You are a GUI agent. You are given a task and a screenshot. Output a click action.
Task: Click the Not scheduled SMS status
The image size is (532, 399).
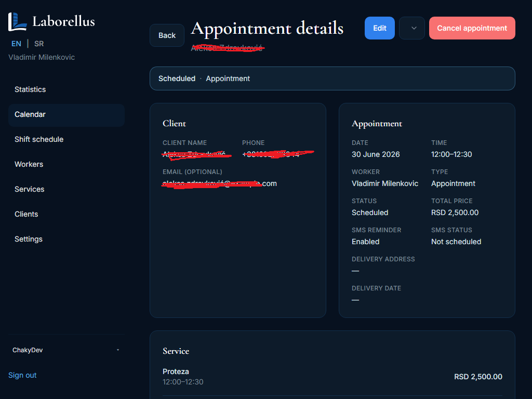(456, 242)
